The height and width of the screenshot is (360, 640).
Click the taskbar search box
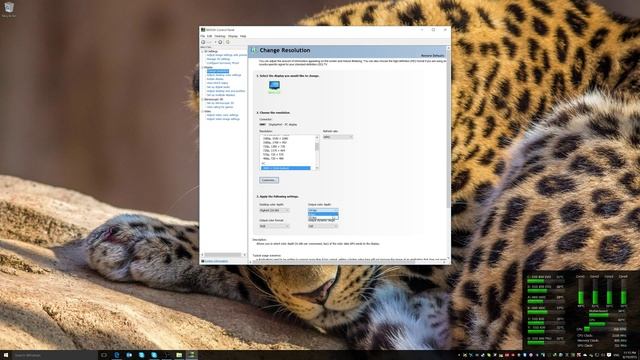click(55, 355)
